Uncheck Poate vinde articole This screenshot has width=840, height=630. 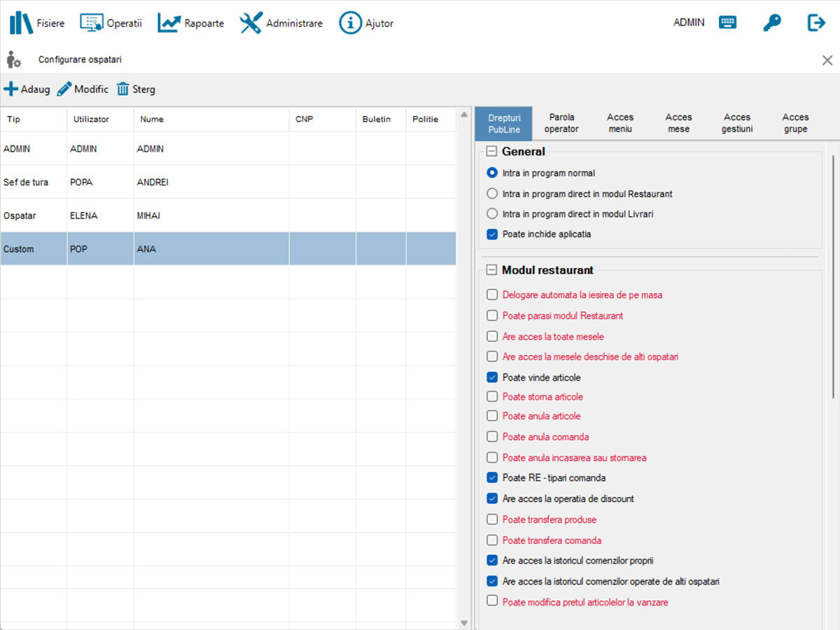point(492,377)
